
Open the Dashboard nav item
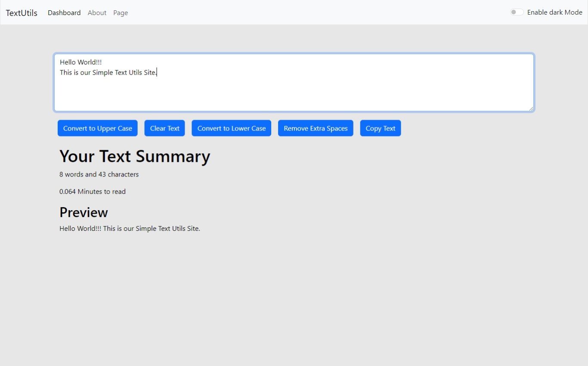tap(64, 13)
